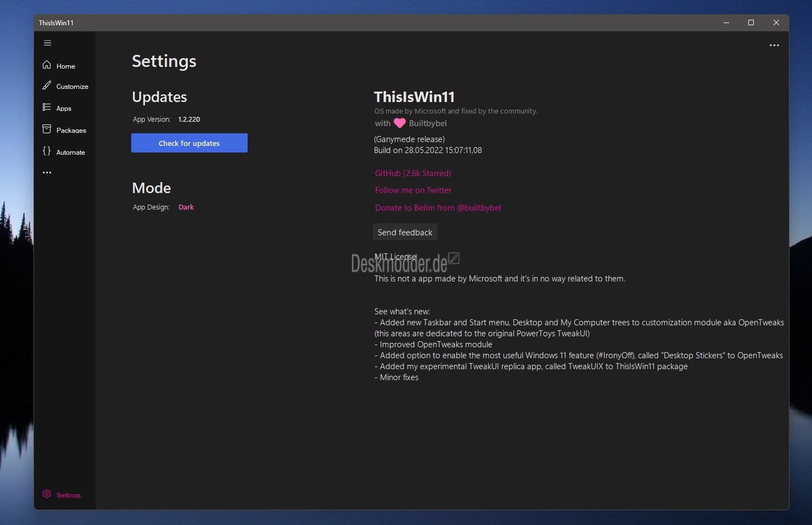Toggle the hamburger navigation menu
Viewport: 812px width, 525px height.
click(47, 43)
